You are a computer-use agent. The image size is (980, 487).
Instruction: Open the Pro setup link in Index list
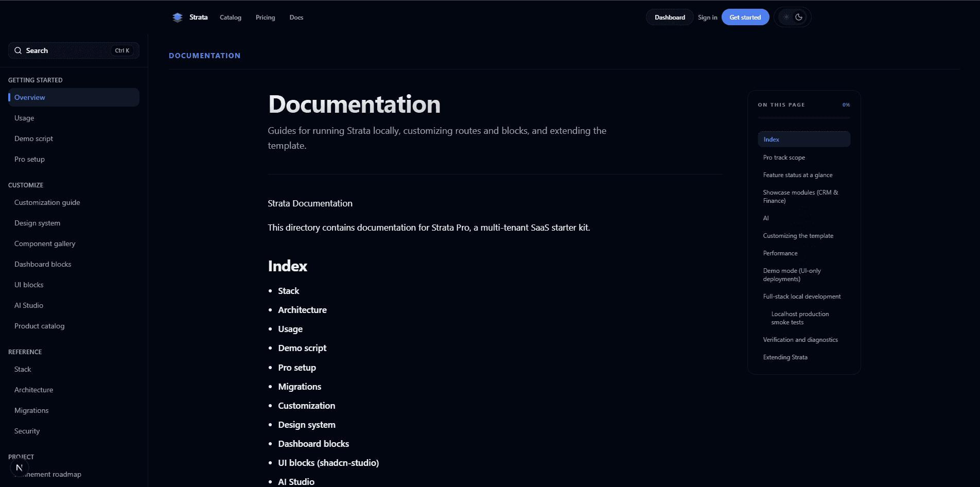click(297, 368)
